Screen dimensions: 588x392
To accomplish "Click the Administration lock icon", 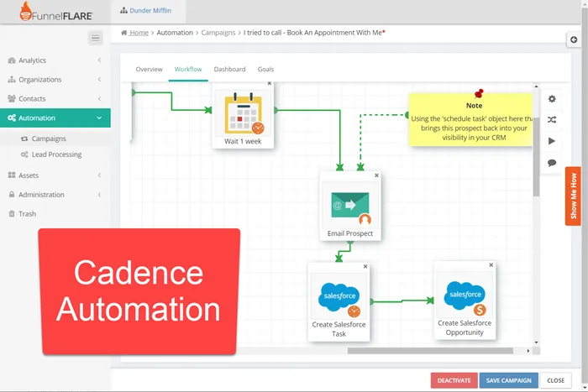I will coord(12,195).
